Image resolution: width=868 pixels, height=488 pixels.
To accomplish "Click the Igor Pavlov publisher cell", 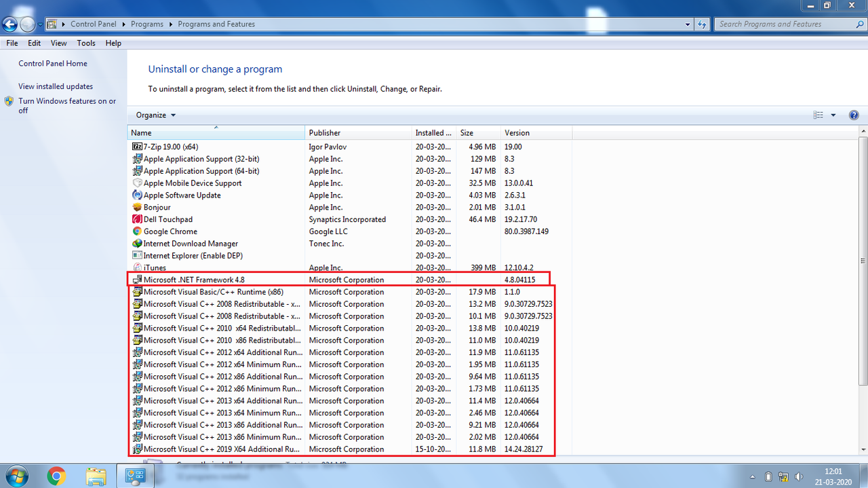I will pos(328,147).
